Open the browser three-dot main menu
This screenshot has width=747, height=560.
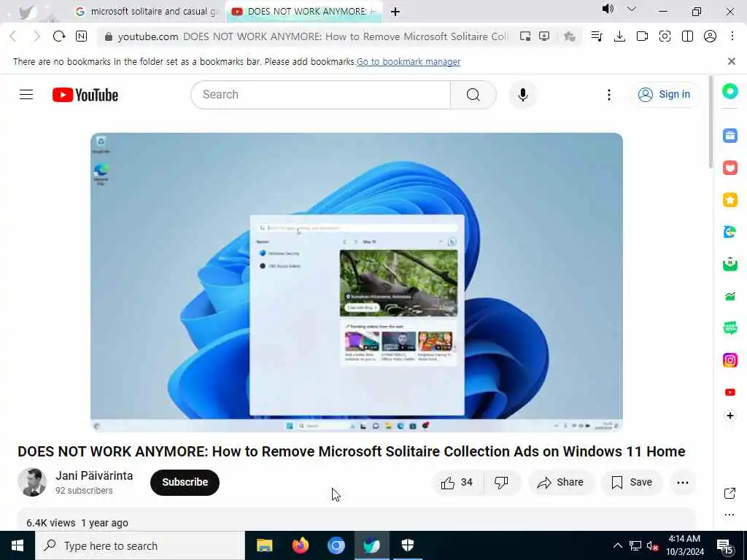[x=732, y=36]
